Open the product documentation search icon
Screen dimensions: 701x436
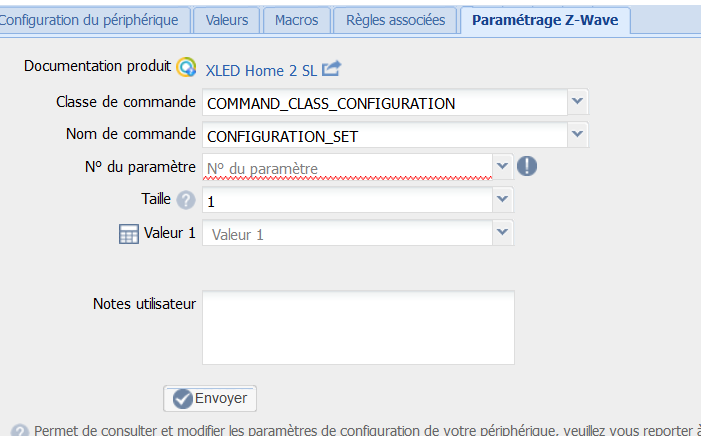(186, 67)
